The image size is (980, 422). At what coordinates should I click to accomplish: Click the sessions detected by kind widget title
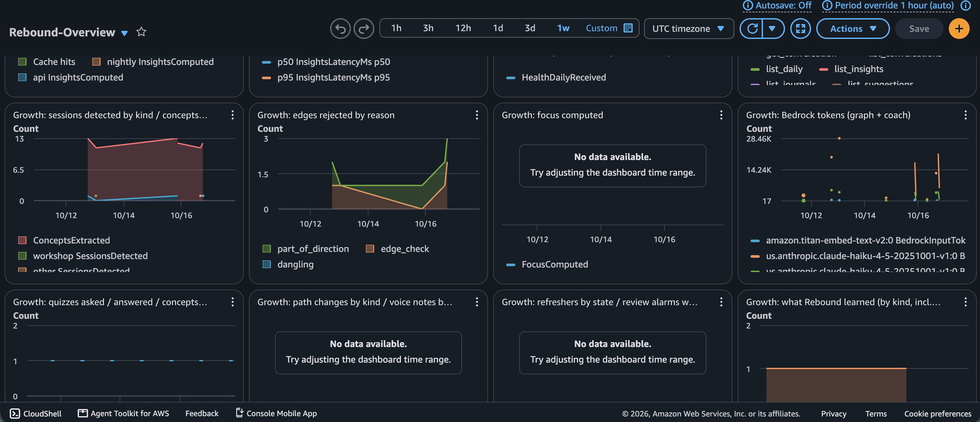(x=110, y=115)
